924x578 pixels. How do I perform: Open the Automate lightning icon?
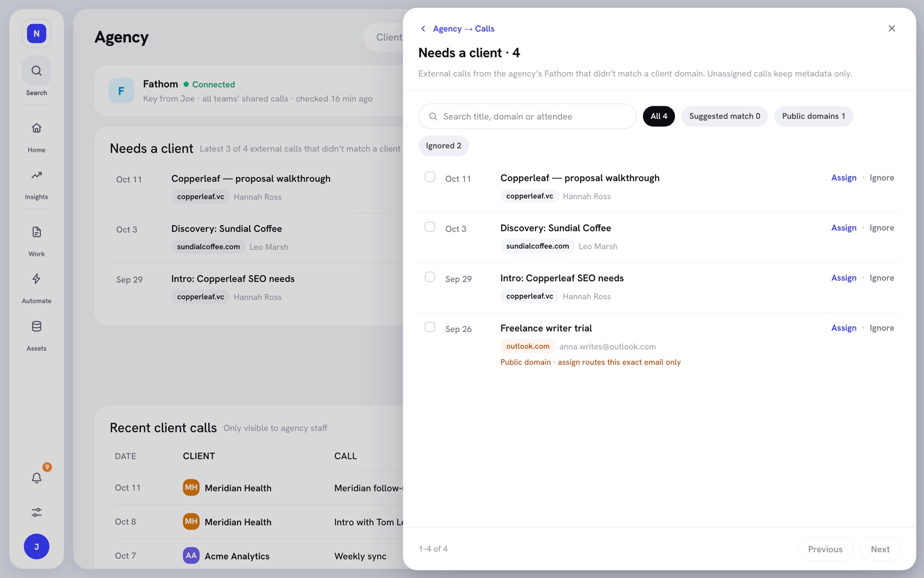click(36, 279)
